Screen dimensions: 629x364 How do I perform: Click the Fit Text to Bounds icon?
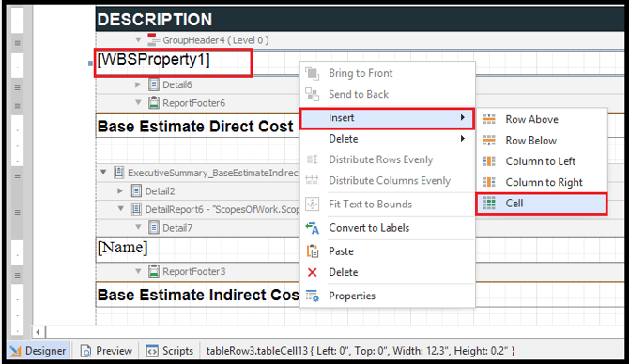click(x=312, y=205)
